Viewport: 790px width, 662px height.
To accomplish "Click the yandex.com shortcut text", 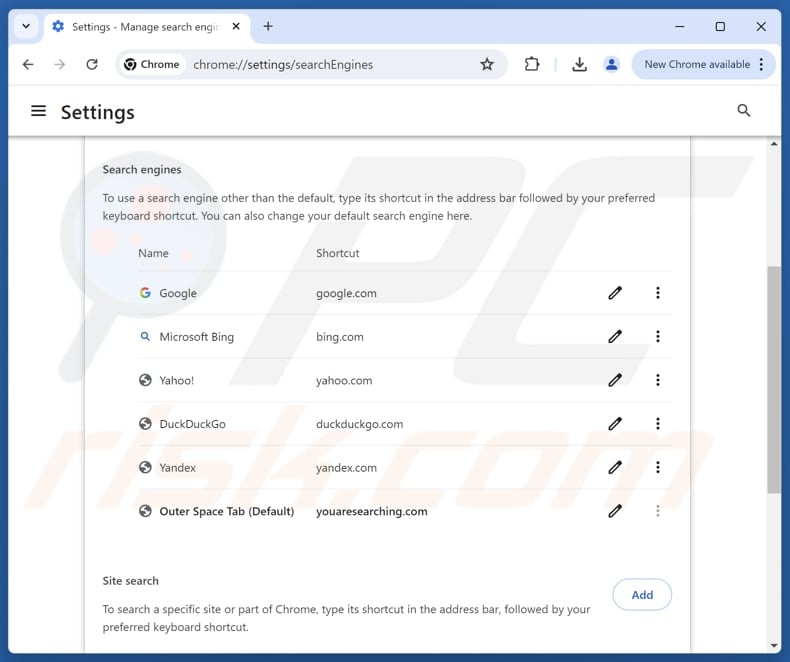I will click(x=346, y=468).
